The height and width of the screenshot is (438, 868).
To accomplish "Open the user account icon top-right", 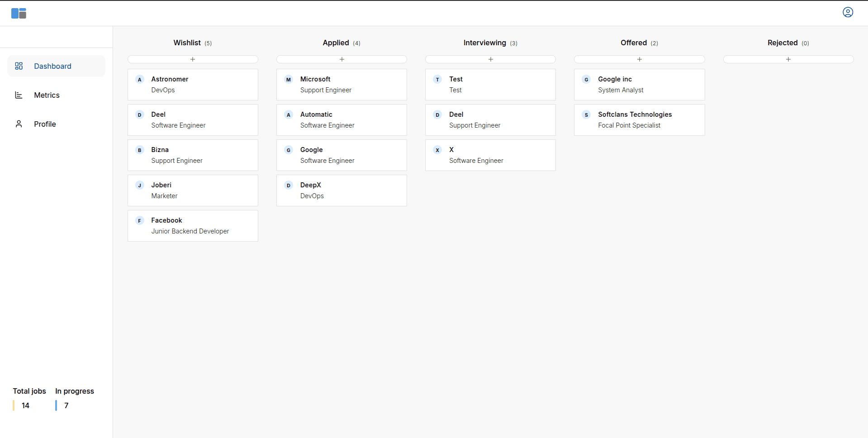I will tap(848, 12).
